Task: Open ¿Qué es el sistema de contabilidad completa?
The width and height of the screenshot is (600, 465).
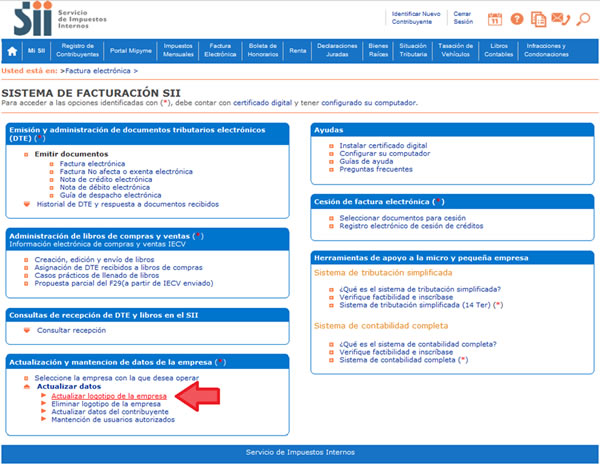Action: [x=418, y=344]
